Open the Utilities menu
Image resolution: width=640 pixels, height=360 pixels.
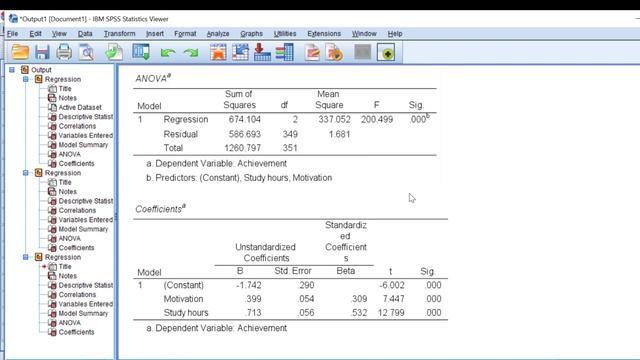285,33
